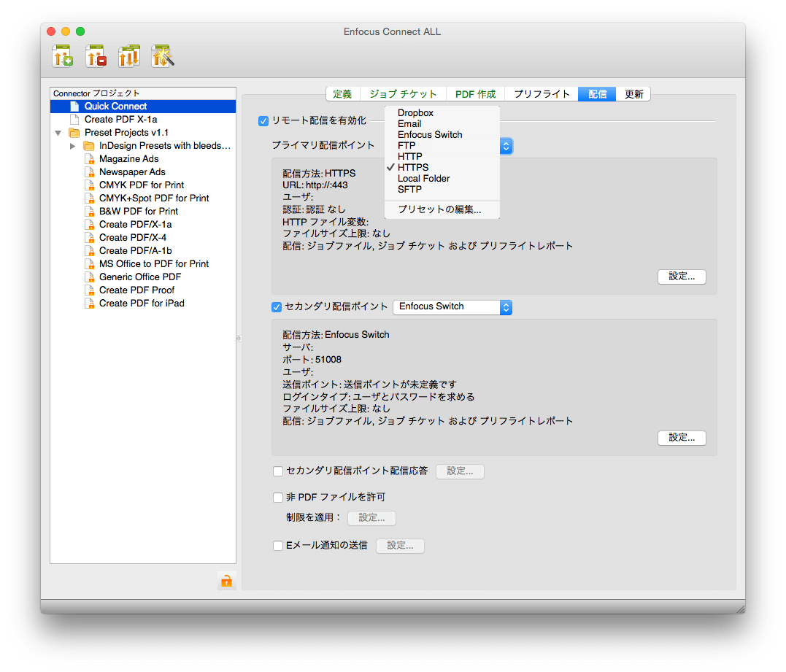
Task: Click the Preset Projects v1.1 folder icon
Action: tap(74, 133)
